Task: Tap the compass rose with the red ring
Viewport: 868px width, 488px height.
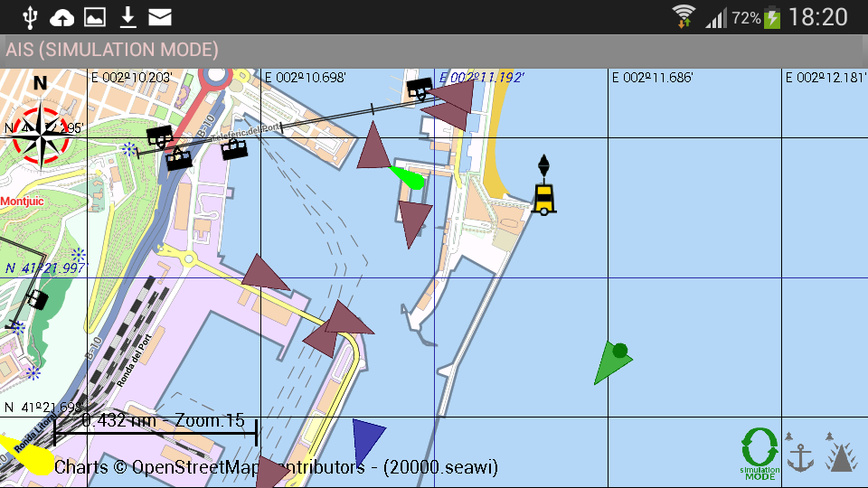Action: click(x=41, y=136)
